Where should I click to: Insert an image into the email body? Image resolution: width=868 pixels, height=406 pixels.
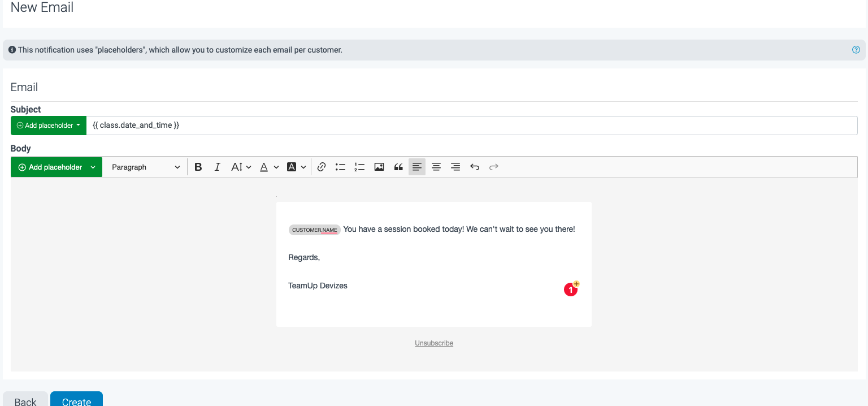(379, 167)
